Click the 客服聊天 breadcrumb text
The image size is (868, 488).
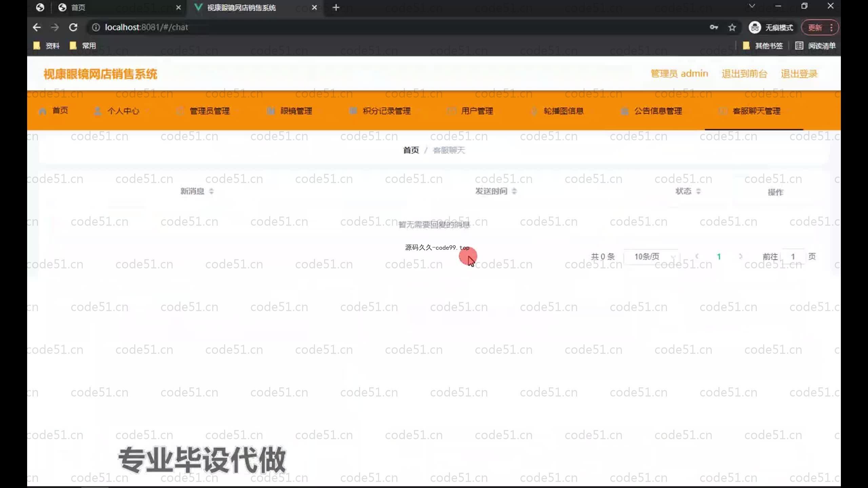point(449,150)
